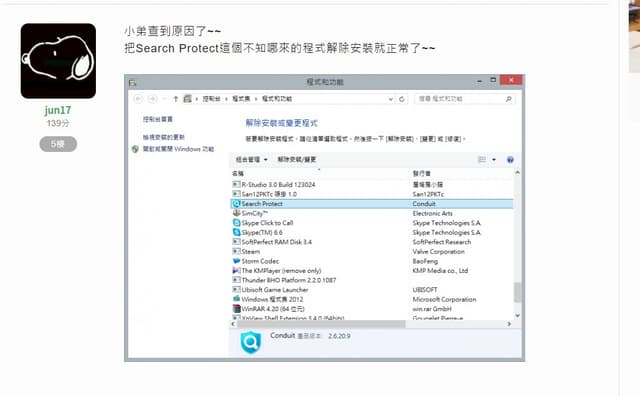Click the control panel icon in breadcrumb
Image resolution: width=640 pixels, height=396 pixels.
coord(187,99)
